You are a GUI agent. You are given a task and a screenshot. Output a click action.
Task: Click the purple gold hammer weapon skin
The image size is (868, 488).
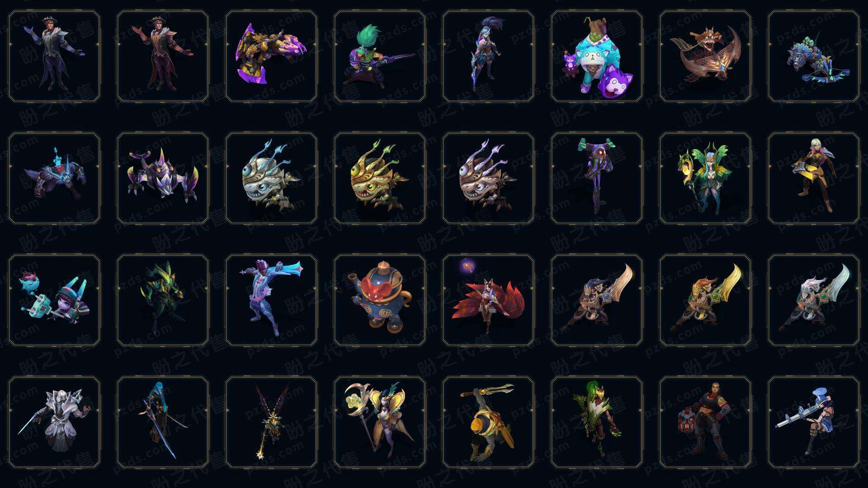tap(271, 56)
